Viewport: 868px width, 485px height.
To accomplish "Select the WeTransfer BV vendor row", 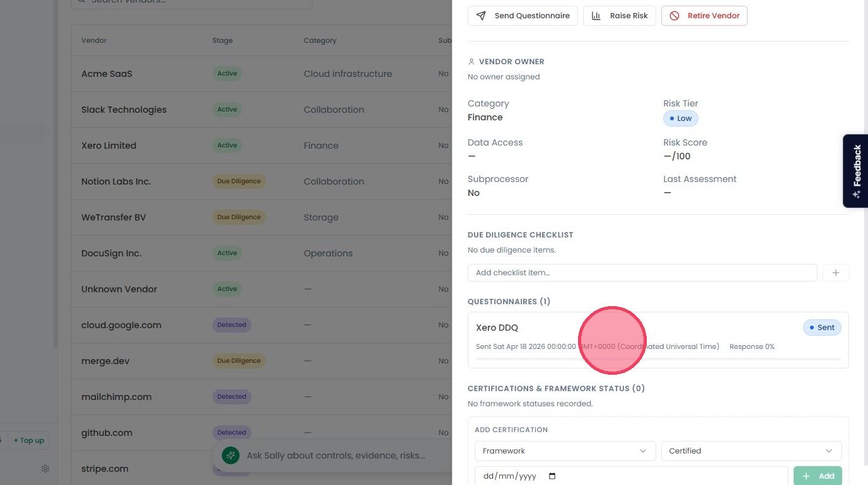I will (x=262, y=217).
